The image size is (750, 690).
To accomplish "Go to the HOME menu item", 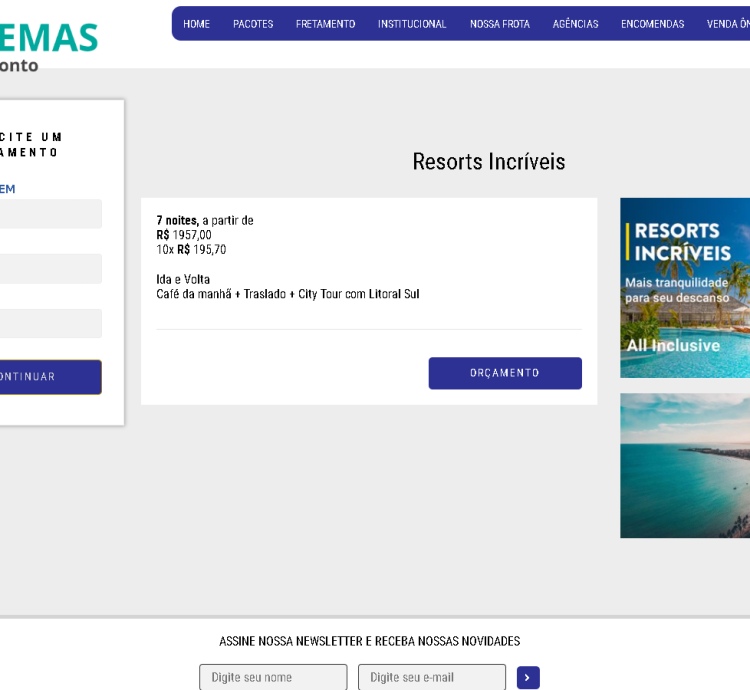I will click(x=197, y=24).
